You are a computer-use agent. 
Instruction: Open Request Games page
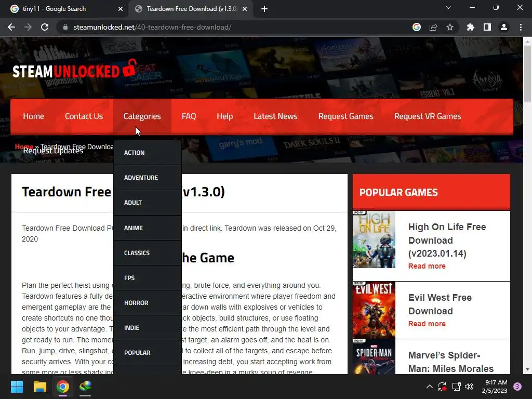tap(345, 116)
